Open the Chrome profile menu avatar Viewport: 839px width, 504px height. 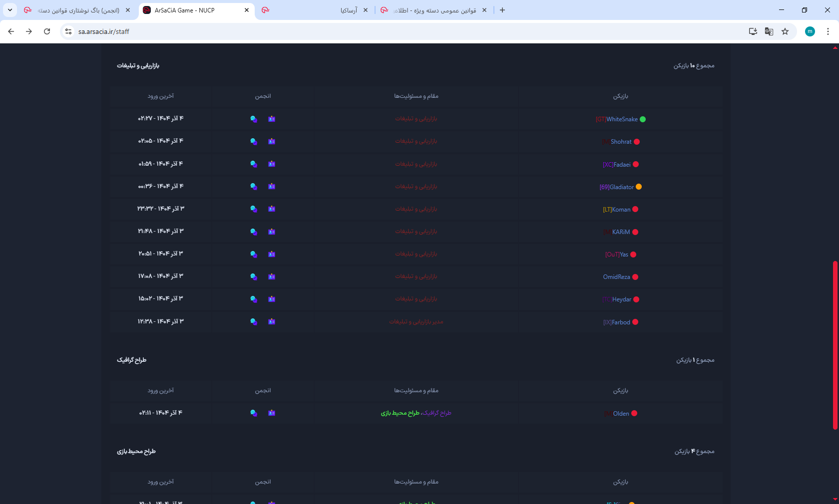point(810,31)
